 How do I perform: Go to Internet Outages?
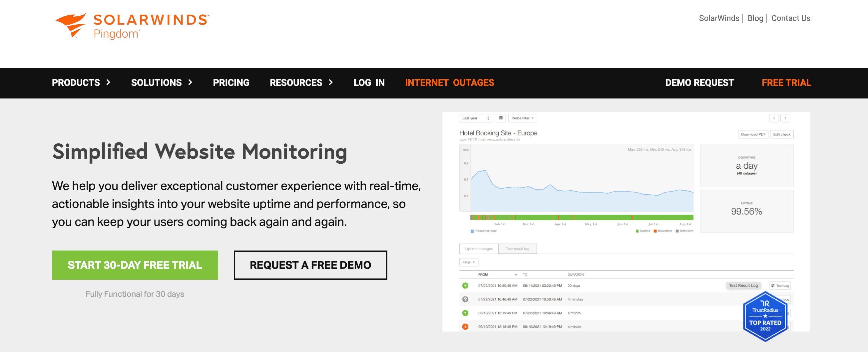pos(449,83)
